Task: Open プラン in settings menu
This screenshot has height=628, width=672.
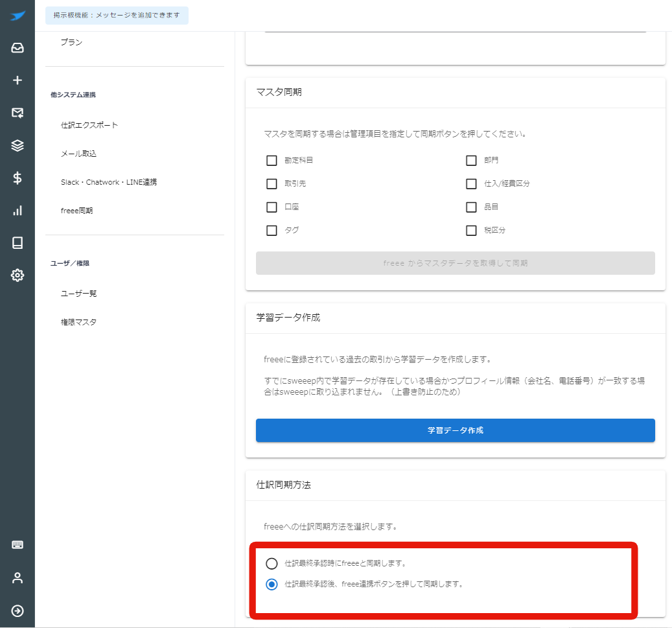Action: 71,42
